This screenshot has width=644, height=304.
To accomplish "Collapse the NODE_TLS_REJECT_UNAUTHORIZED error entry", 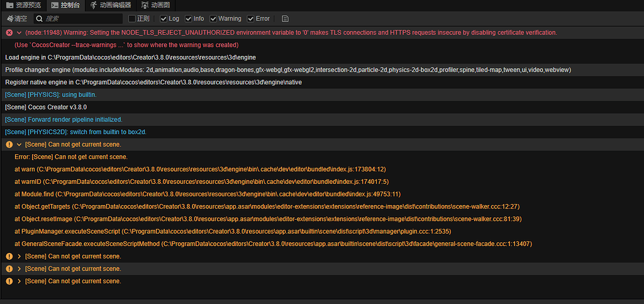I will (x=19, y=32).
